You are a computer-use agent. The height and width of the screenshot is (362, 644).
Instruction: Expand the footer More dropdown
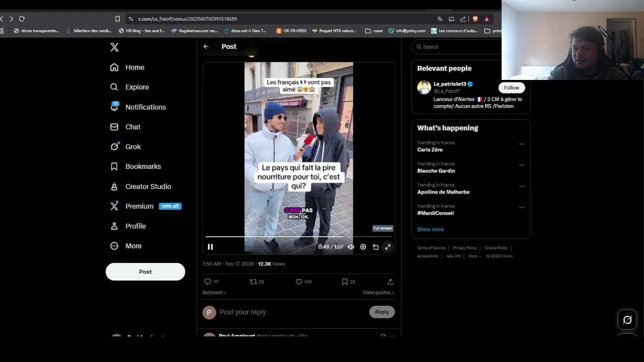click(474, 256)
